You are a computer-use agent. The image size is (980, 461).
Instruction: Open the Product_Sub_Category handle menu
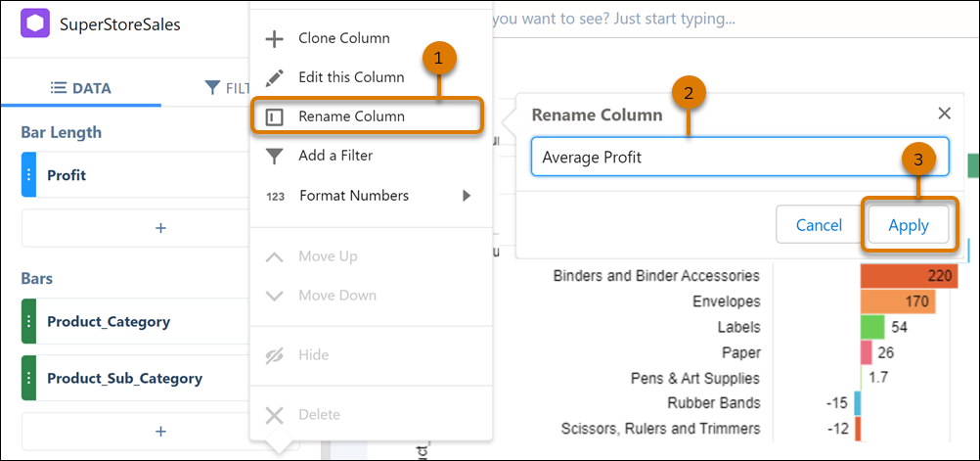point(28,379)
